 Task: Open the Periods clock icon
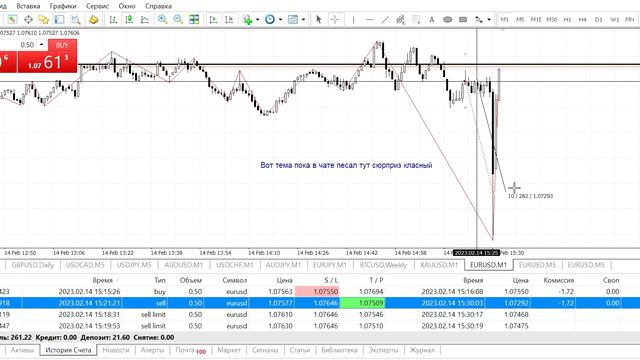[x=270, y=19]
